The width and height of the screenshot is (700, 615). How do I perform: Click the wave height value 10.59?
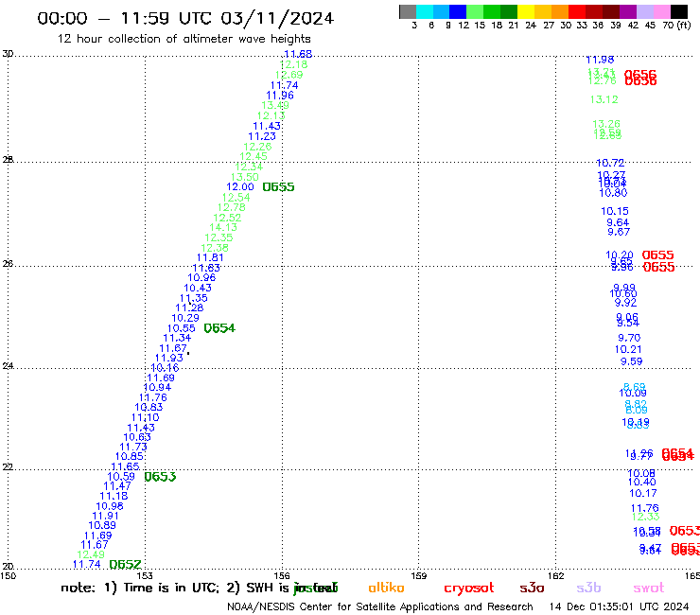pyautogui.click(x=121, y=477)
